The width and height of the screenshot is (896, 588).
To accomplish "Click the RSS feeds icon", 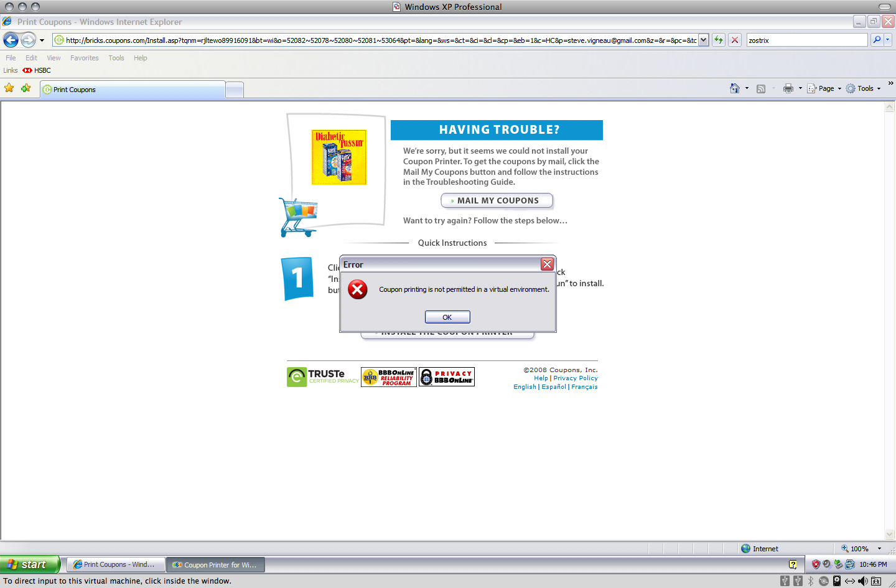I will click(761, 88).
